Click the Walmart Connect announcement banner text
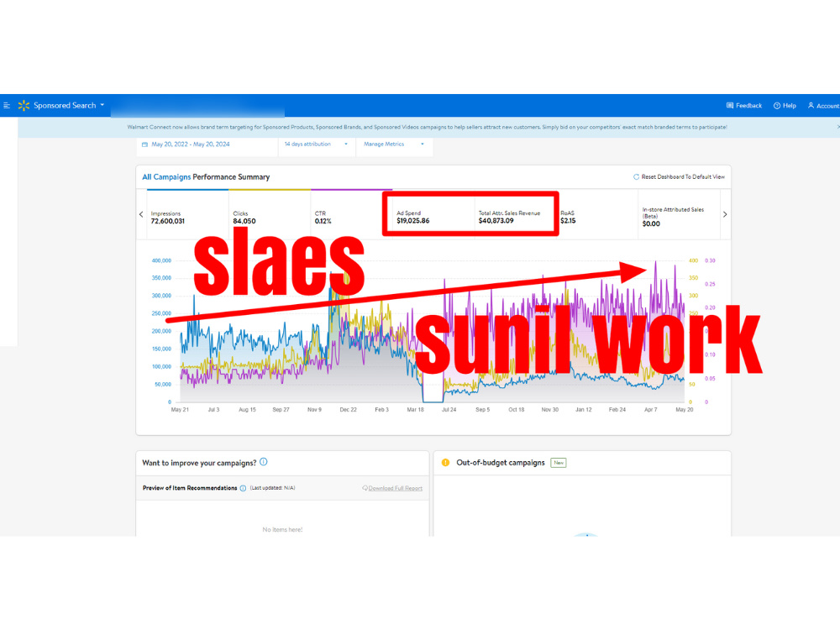The image size is (840, 630). click(x=427, y=127)
